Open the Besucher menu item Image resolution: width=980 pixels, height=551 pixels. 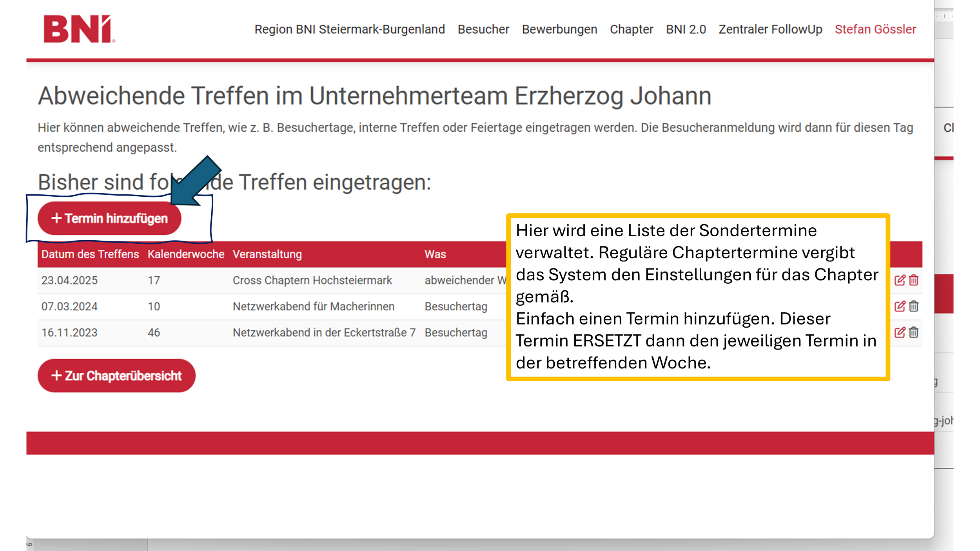483,29
